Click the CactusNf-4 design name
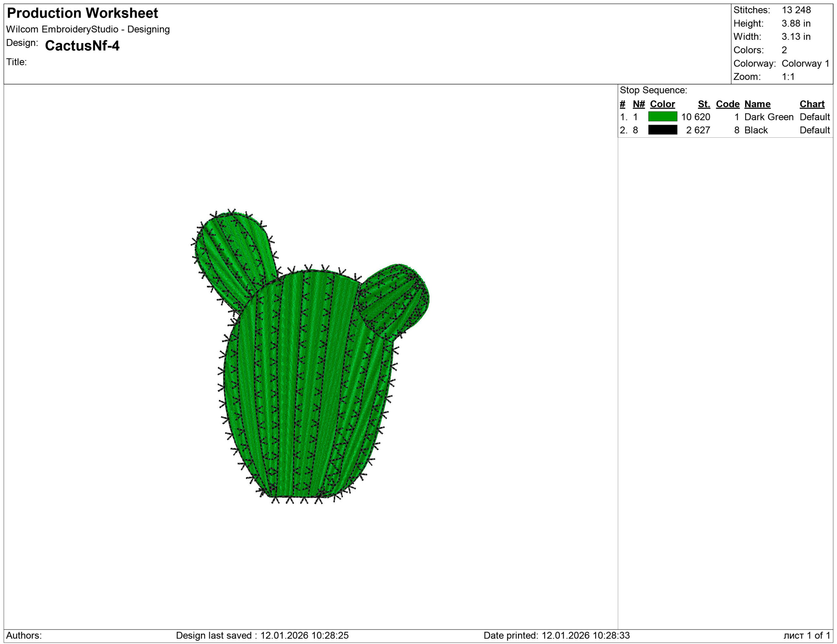This screenshot has width=837, height=644. [x=82, y=45]
